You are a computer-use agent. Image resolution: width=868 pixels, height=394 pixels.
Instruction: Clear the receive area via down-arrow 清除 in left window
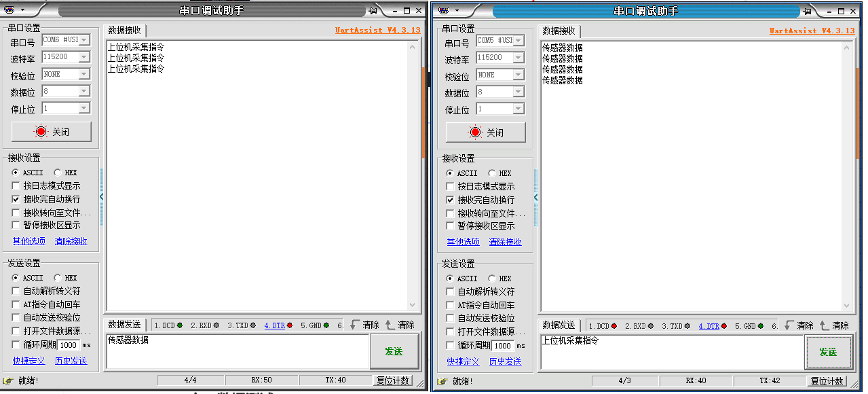(364, 325)
